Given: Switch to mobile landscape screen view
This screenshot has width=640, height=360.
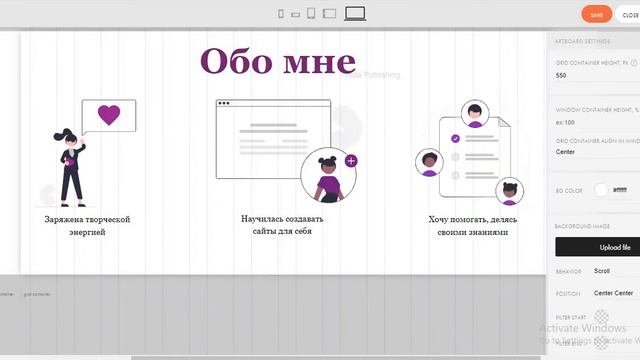Looking at the screenshot, I should coord(296,15).
